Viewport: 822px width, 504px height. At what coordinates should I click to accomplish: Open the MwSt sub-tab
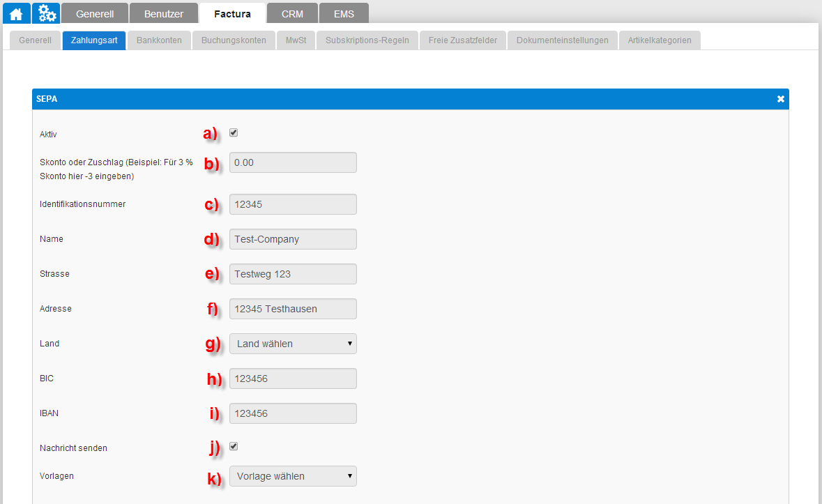click(296, 40)
